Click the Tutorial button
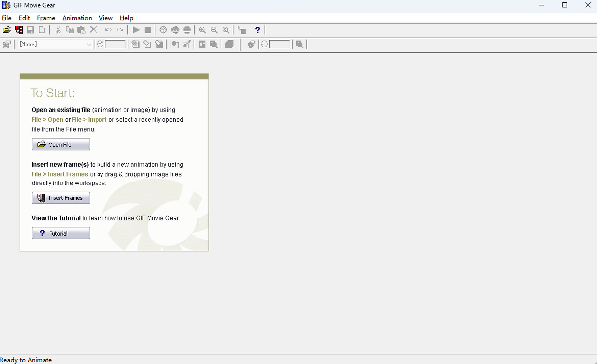Image resolution: width=597 pixels, height=364 pixels. [x=61, y=233]
